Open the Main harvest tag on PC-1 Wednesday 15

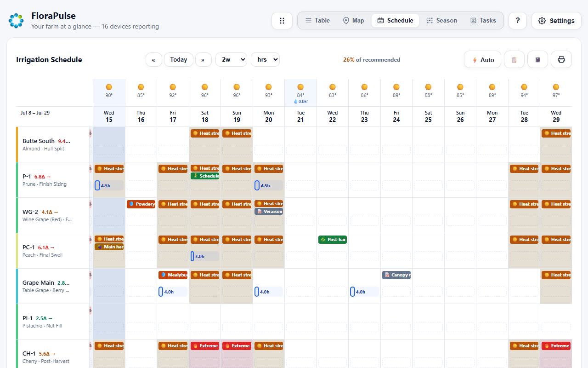109,247
